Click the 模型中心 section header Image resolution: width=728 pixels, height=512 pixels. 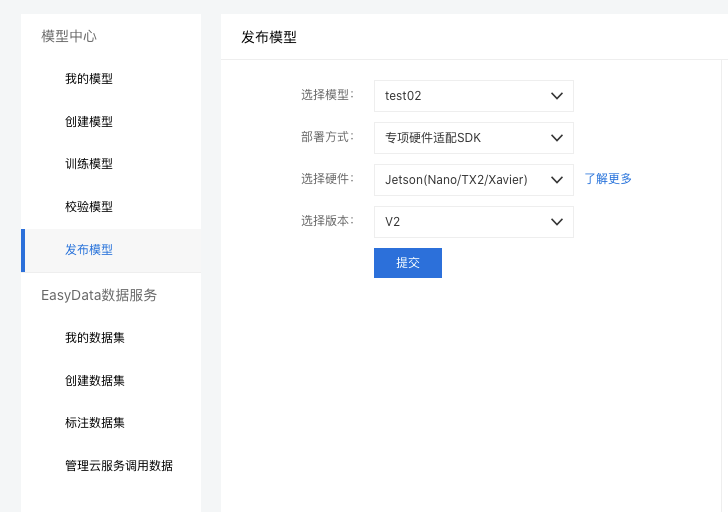point(69,36)
